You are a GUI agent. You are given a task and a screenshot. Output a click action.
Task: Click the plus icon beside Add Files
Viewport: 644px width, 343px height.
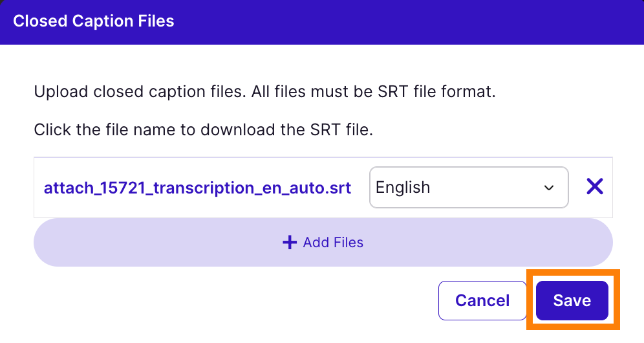(290, 243)
